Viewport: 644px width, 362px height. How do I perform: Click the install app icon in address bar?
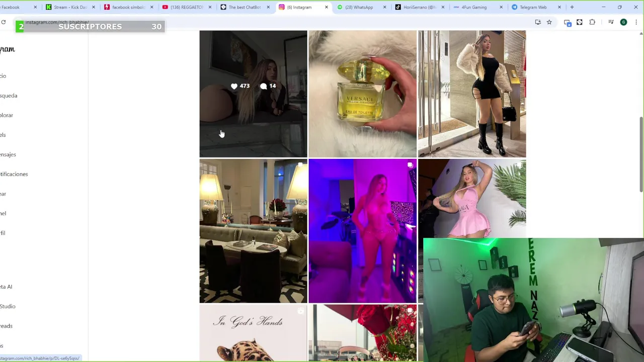538,22
